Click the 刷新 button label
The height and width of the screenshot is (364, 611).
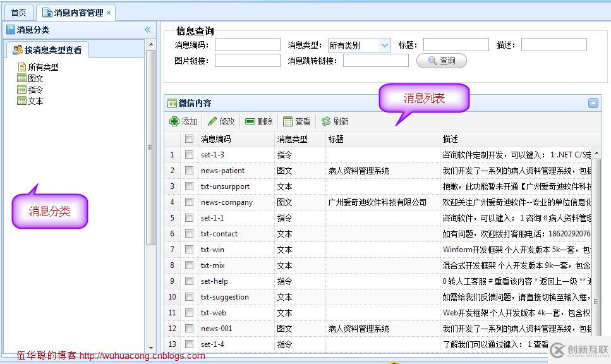coord(341,121)
